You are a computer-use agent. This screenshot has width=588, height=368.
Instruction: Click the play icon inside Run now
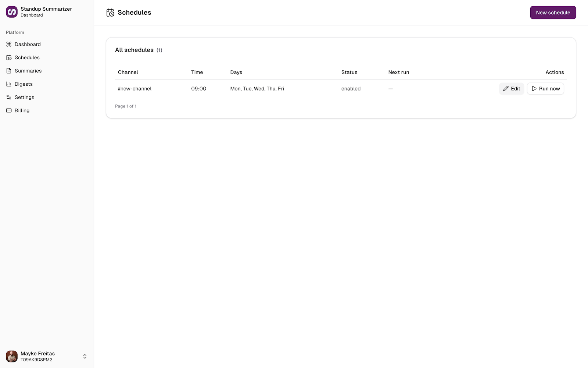(534, 89)
